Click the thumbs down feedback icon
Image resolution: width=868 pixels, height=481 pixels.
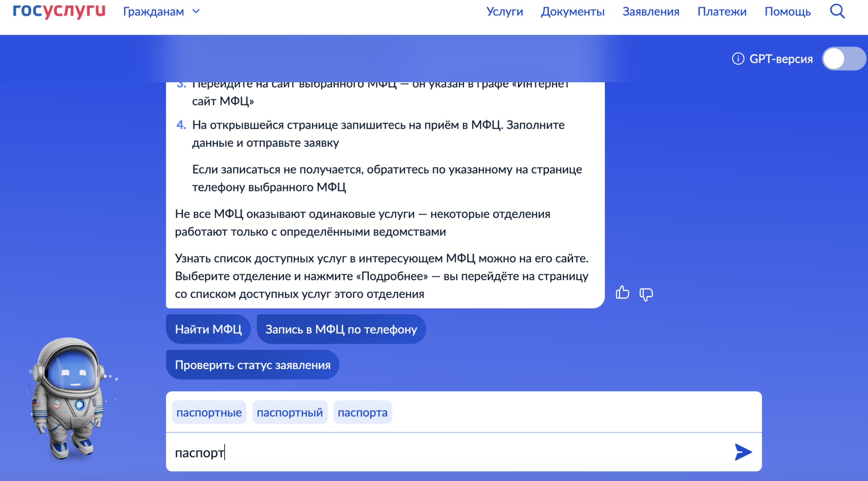pos(646,294)
